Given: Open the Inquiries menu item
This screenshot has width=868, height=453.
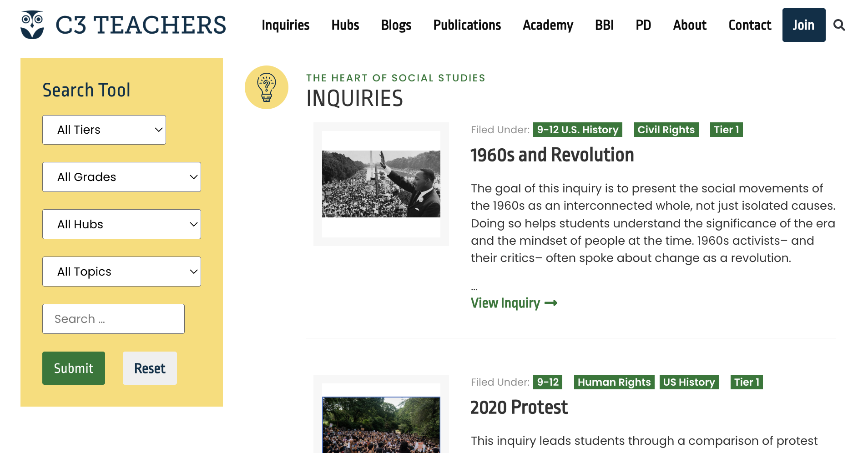Looking at the screenshot, I should click(x=285, y=25).
